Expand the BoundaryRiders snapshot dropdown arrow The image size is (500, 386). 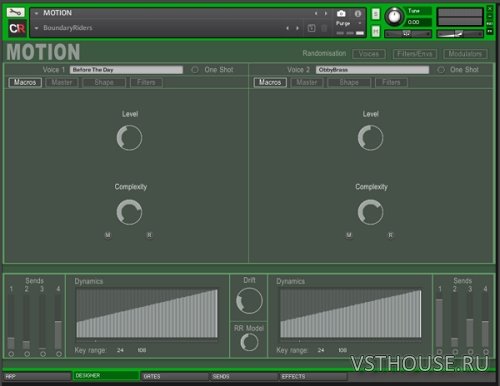(x=36, y=28)
